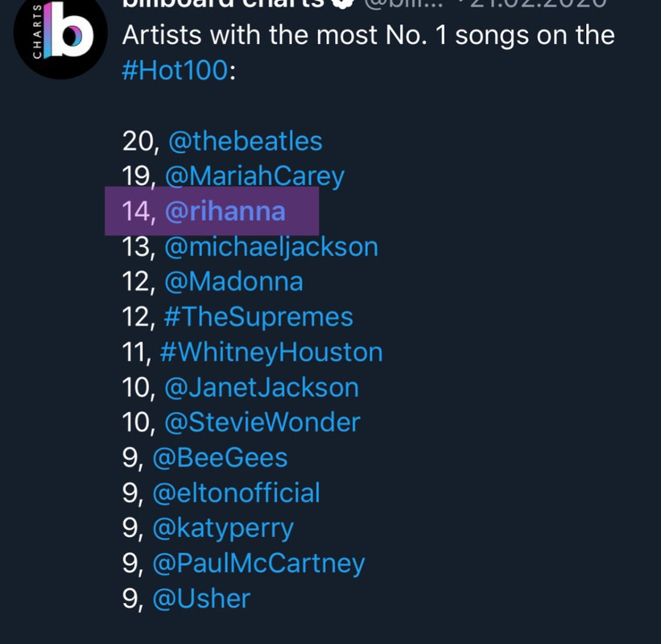Visit the @MariahCarey profile link
661x644 pixels.
click(x=254, y=176)
